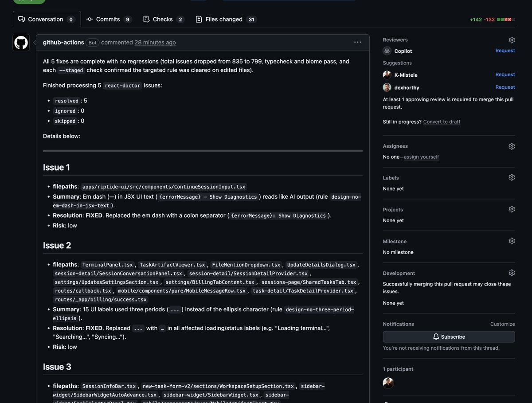This screenshot has height=403, width=532.
Task: Open the Checks tab
Action: tap(163, 19)
